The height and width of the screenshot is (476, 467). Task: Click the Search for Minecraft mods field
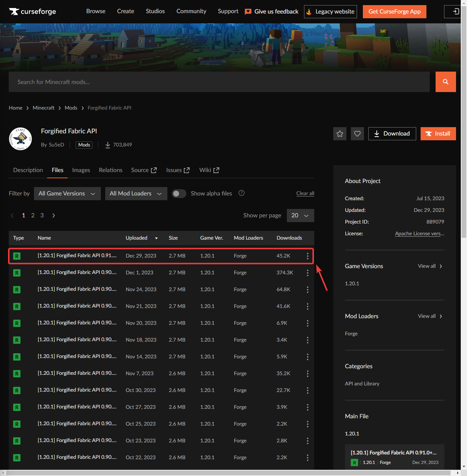219,82
